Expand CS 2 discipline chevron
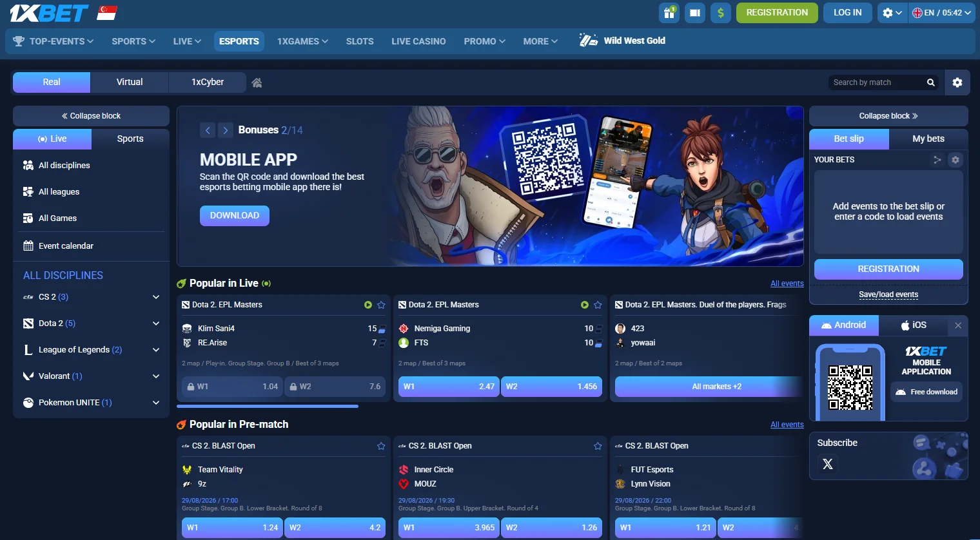The width and height of the screenshot is (980, 540). click(x=156, y=297)
